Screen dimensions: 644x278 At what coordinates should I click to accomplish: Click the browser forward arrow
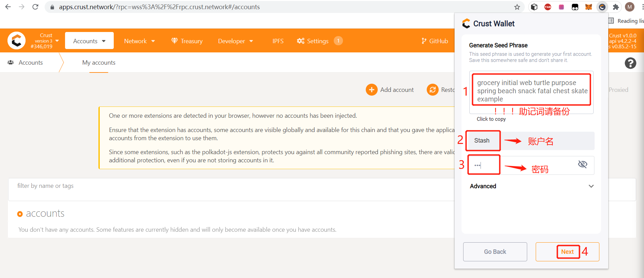22,7
